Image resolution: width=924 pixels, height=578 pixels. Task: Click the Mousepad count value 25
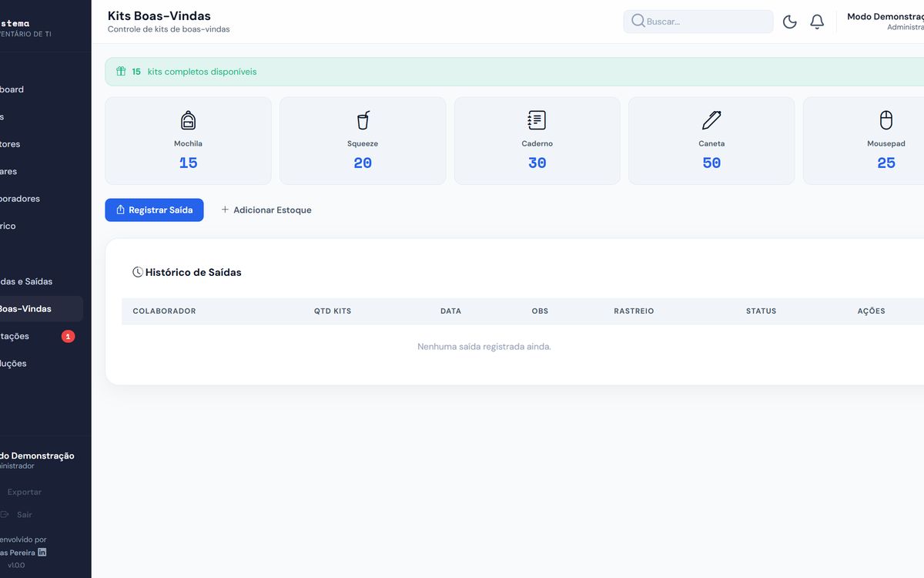pyautogui.click(x=886, y=163)
